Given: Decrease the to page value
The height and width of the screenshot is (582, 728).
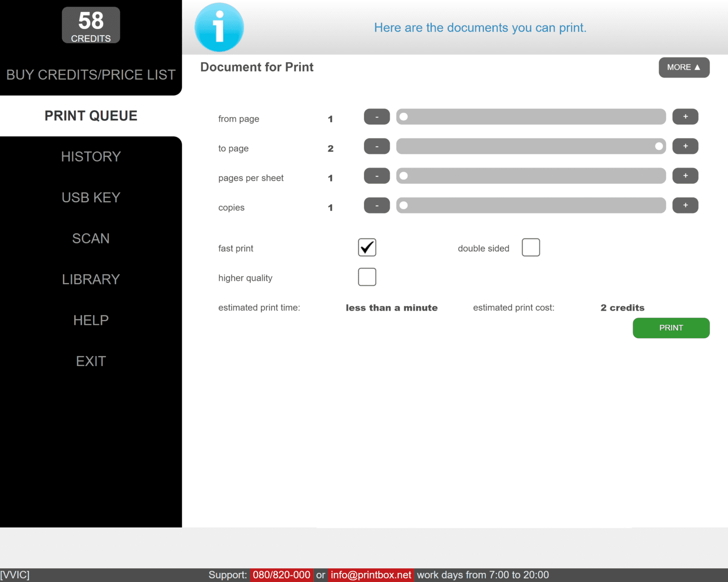Looking at the screenshot, I should pos(376,146).
